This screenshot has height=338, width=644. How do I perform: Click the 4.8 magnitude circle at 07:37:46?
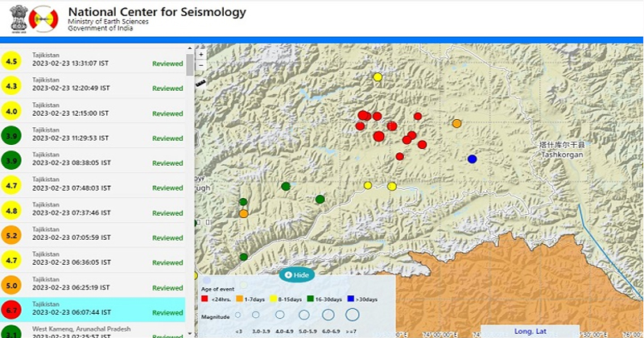click(x=11, y=211)
